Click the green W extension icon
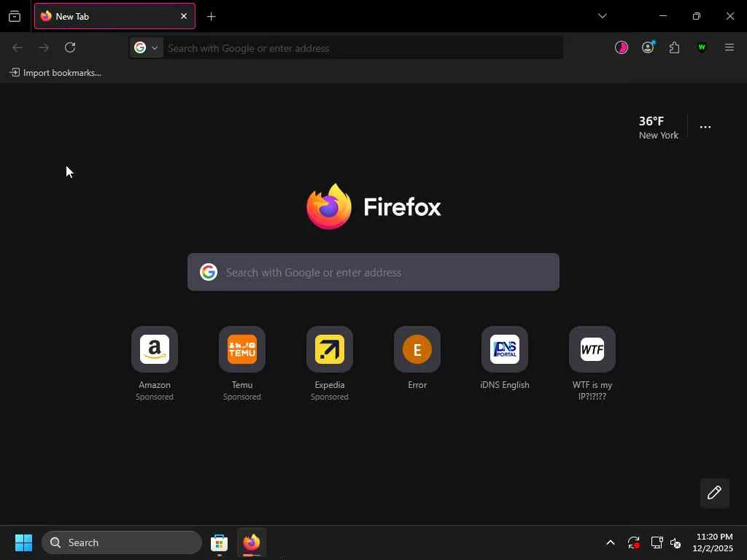The image size is (747, 560). click(701, 47)
